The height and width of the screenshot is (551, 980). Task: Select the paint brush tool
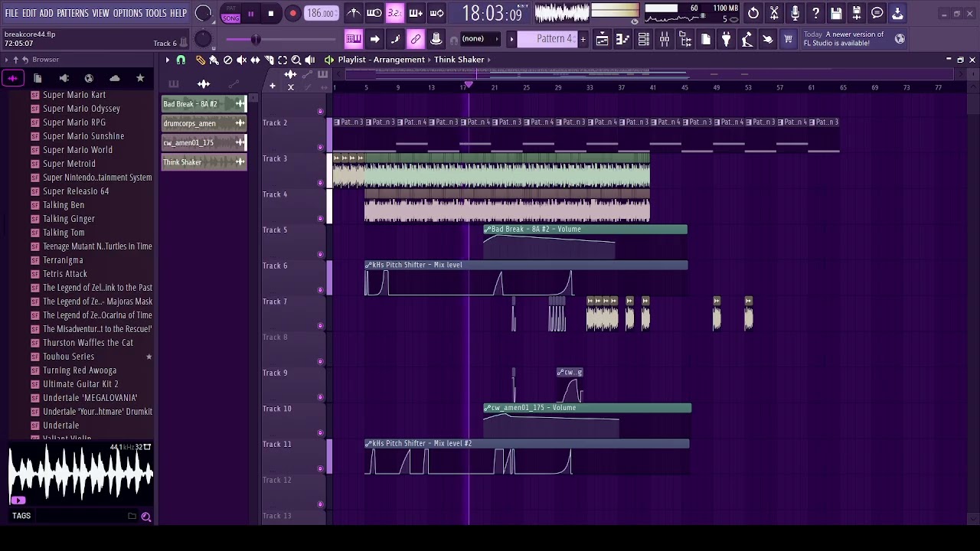(x=214, y=60)
